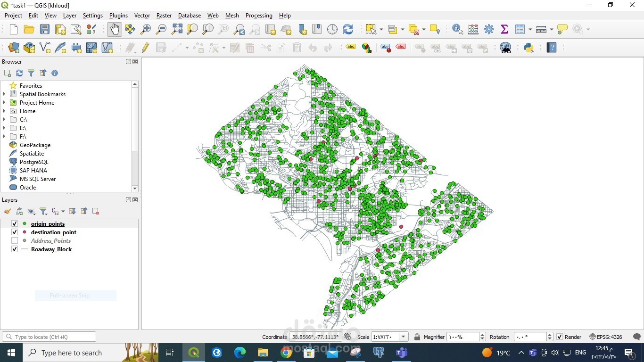
Task: Activate the Zoom In tool
Action: [x=145, y=29]
